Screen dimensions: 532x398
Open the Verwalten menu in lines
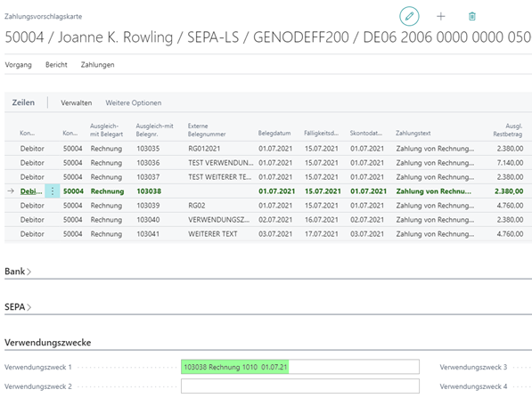coord(77,102)
